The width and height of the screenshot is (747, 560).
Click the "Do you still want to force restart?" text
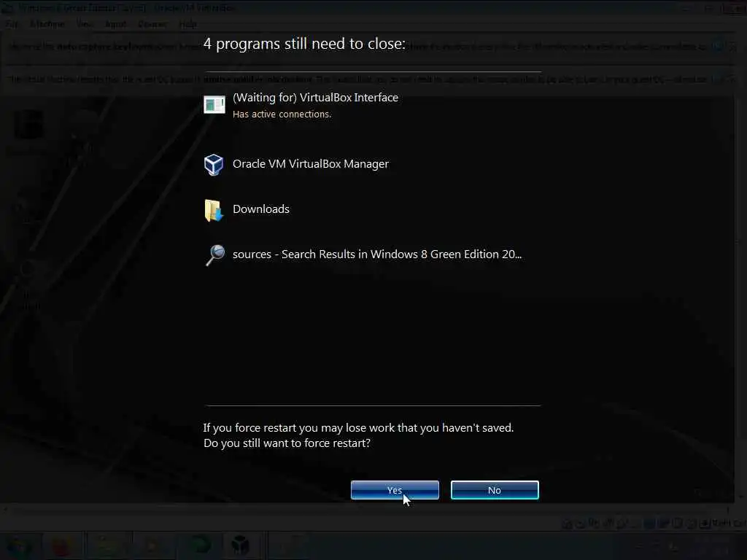click(287, 443)
